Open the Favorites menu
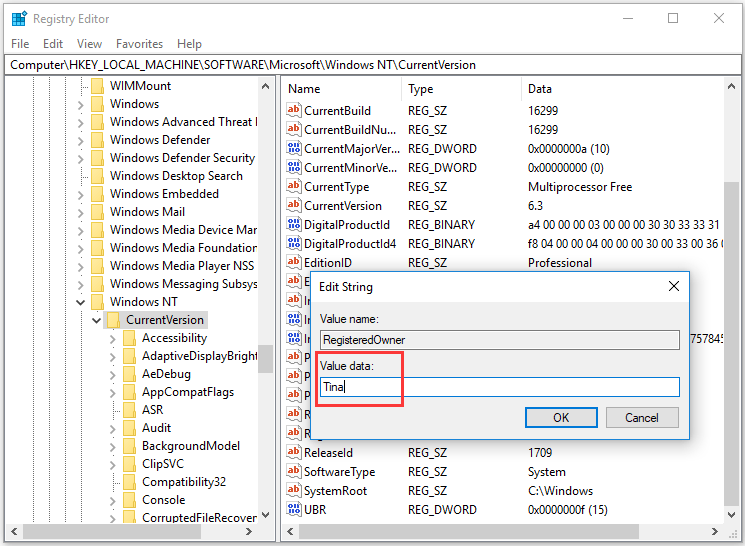This screenshot has height=546, width=745. coord(139,44)
